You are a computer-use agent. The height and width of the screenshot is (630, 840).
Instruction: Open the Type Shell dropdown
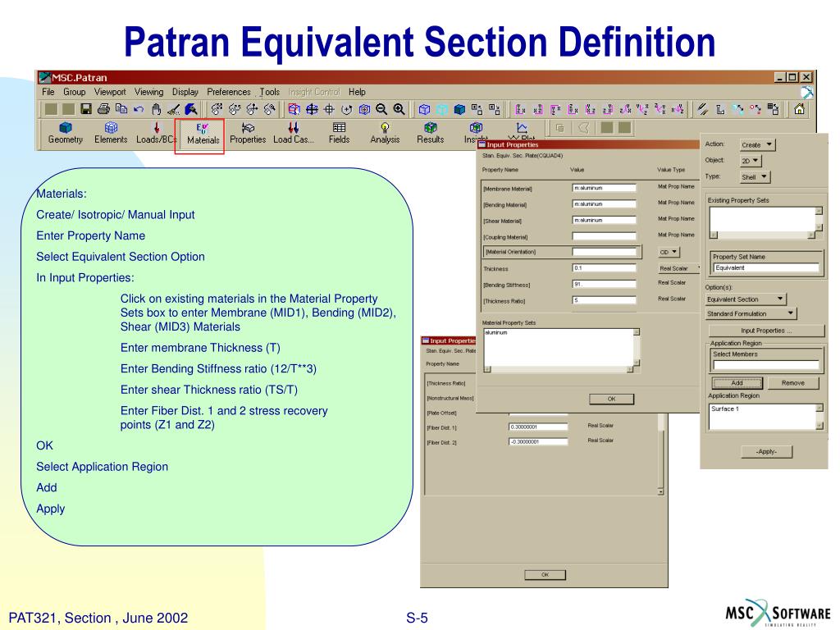click(x=755, y=177)
